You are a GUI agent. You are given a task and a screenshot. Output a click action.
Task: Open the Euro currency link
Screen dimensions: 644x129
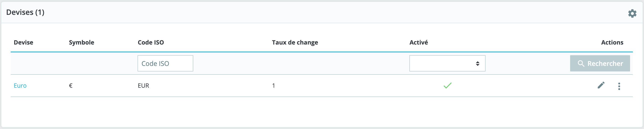tap(20, 86)
